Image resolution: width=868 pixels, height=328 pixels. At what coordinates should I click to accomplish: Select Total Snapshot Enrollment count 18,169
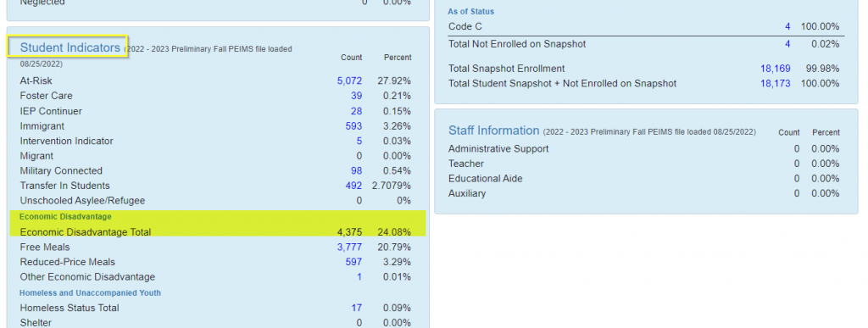pos(775,69)
